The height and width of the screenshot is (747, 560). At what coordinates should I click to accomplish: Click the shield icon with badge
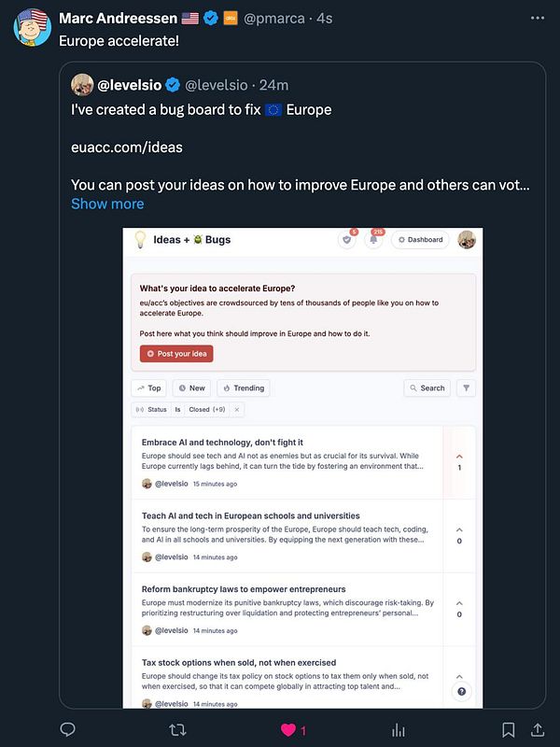[x=346, y=240]
